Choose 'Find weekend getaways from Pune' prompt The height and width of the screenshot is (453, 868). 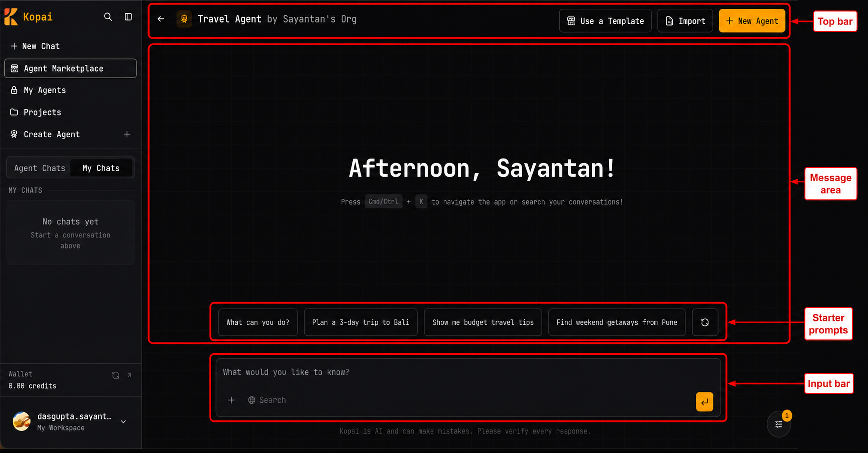coord(617,322)
